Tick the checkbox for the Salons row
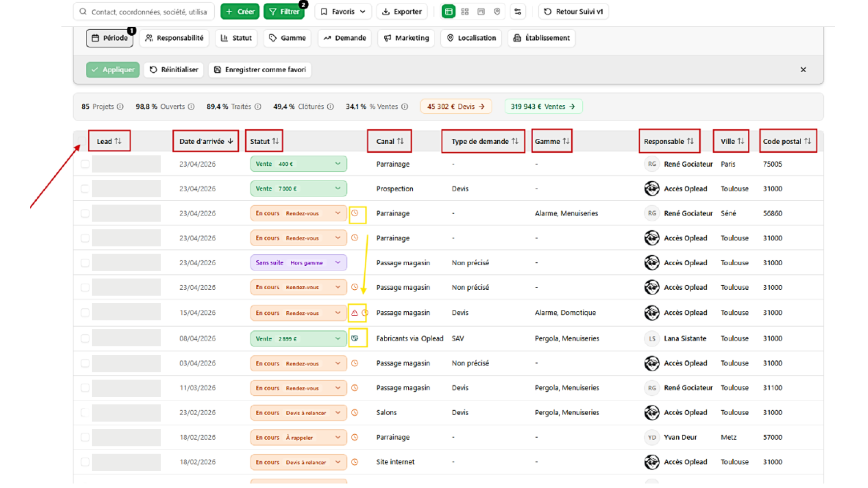868x488 pixels. pos(85,413)
